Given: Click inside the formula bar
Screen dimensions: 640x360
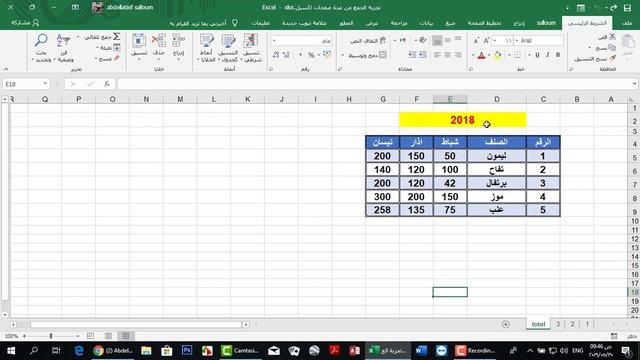Looking at the screenshot, I should pos(373,84).
